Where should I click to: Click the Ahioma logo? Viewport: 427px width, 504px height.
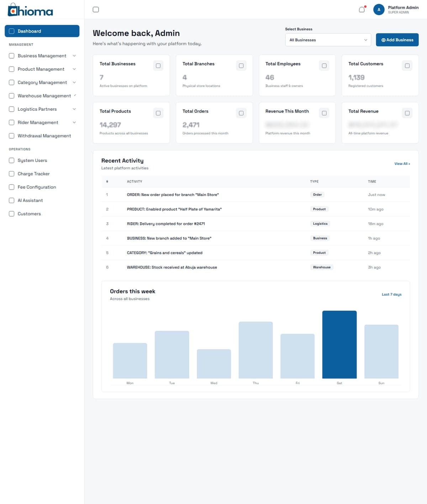click(30, 10)
